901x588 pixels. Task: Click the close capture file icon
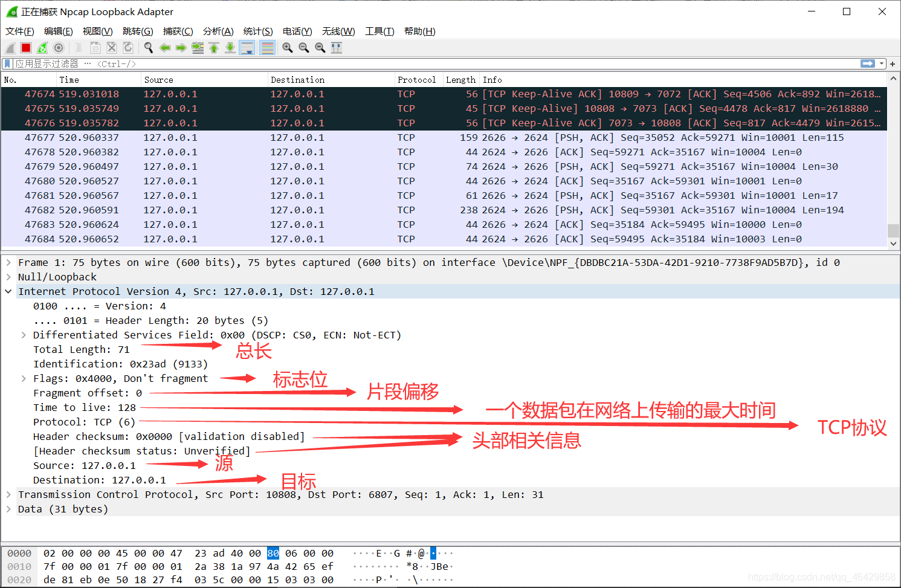(112, 48)
